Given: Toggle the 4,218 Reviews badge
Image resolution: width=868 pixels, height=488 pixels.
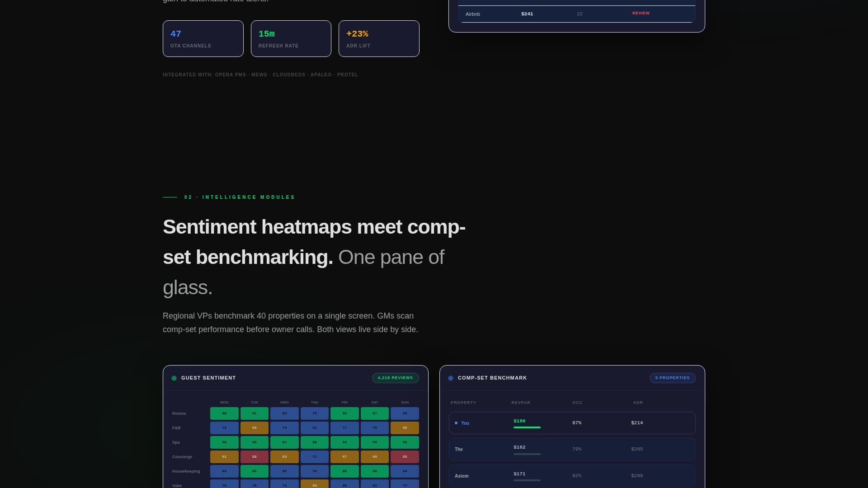Looking at the screenshot, I should [x=395, y=378].
